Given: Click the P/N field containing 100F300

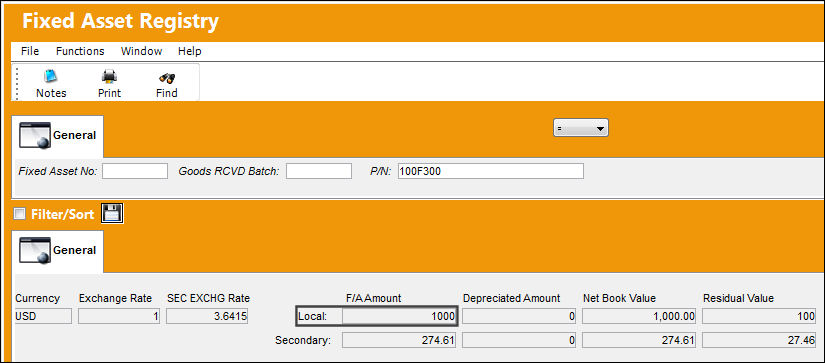Looking at the screenshot, I should point(490,171).
